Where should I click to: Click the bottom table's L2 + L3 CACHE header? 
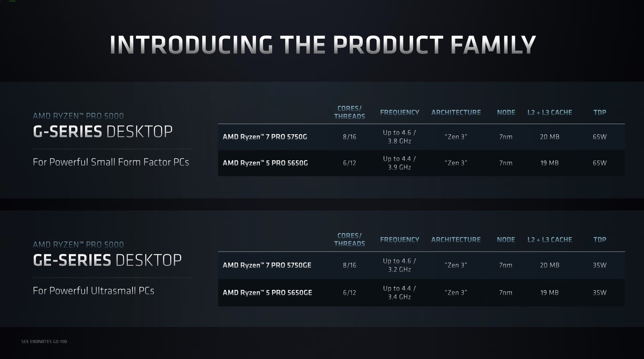pyautogui.click(x=549, y=240)
